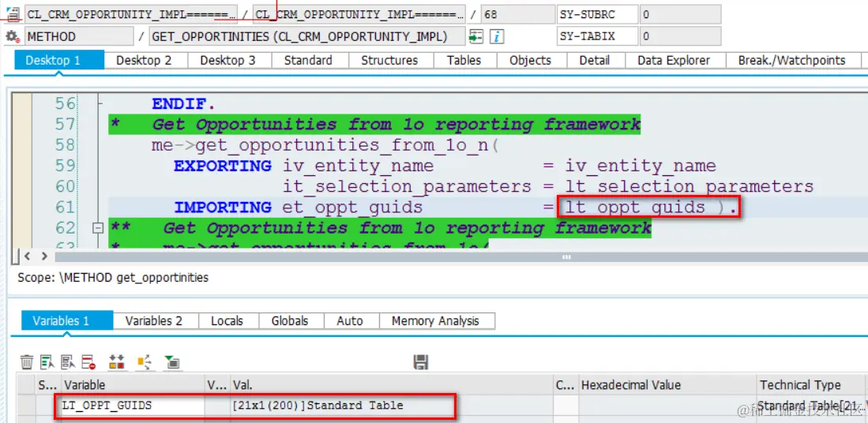Select the Globals tab
Screen dimensions: 868x423
pos(290,320)
